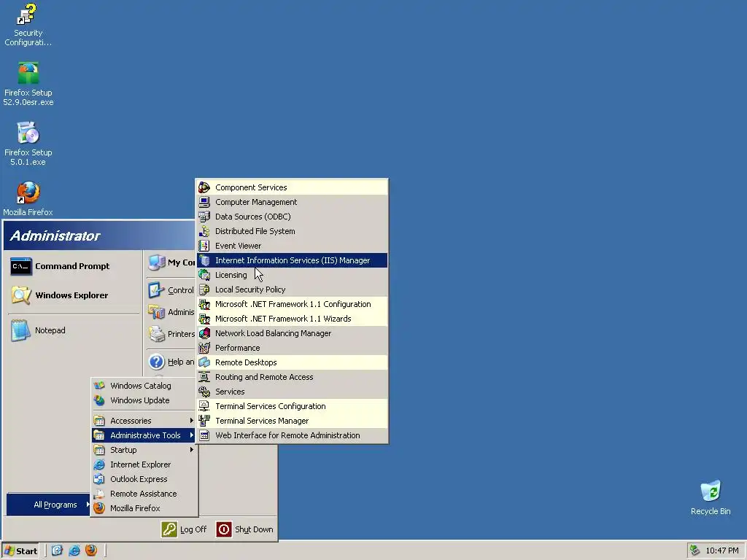The image size is (747, 560).
Task: Click Internet Explorer quick launch icon
Action: tap(74, 551)
